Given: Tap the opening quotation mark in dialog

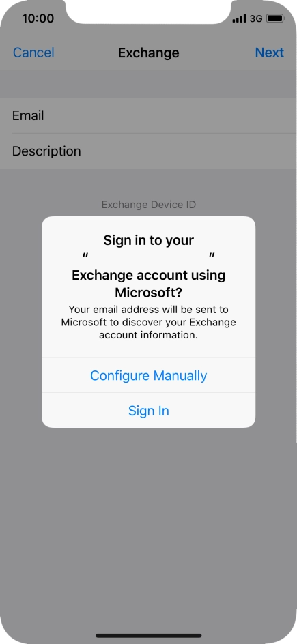Looking at the screenshot, I should 85,257.
